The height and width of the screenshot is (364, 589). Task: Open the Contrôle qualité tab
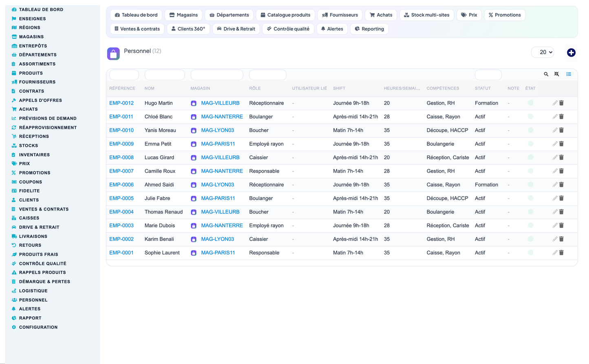pos(288,29)
